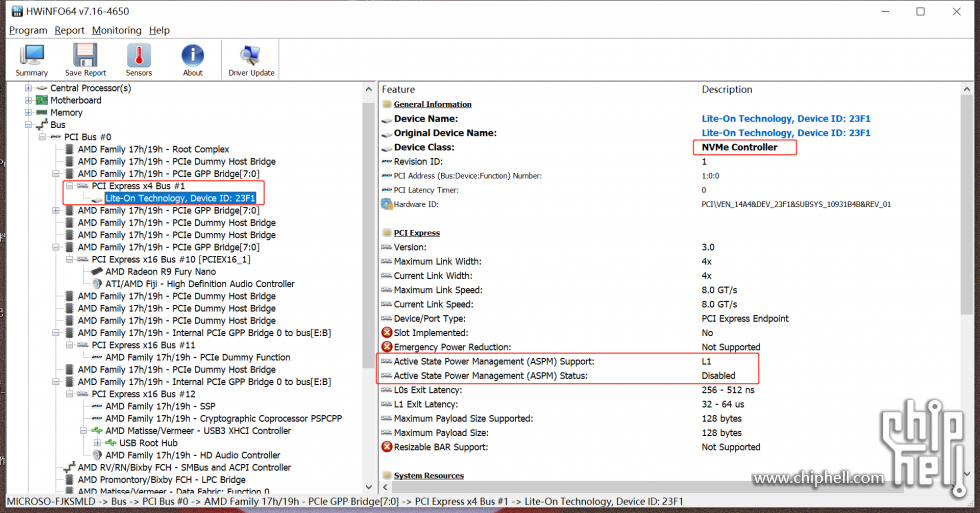Select Cryptographic Coprocessor PSPCPP entry
Viewport: 980px width, 513px height.
click(224, 419)
